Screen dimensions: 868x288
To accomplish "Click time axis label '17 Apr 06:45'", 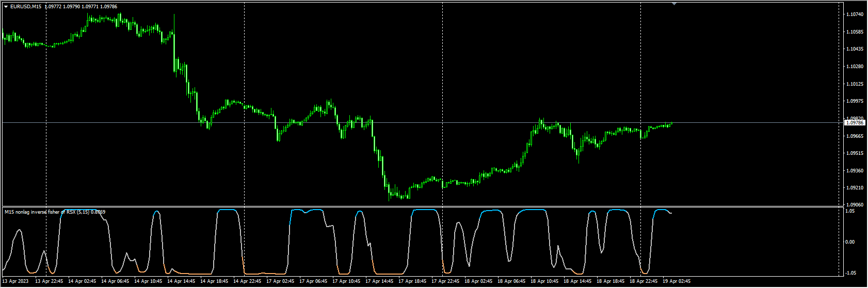I will [313, 281].
